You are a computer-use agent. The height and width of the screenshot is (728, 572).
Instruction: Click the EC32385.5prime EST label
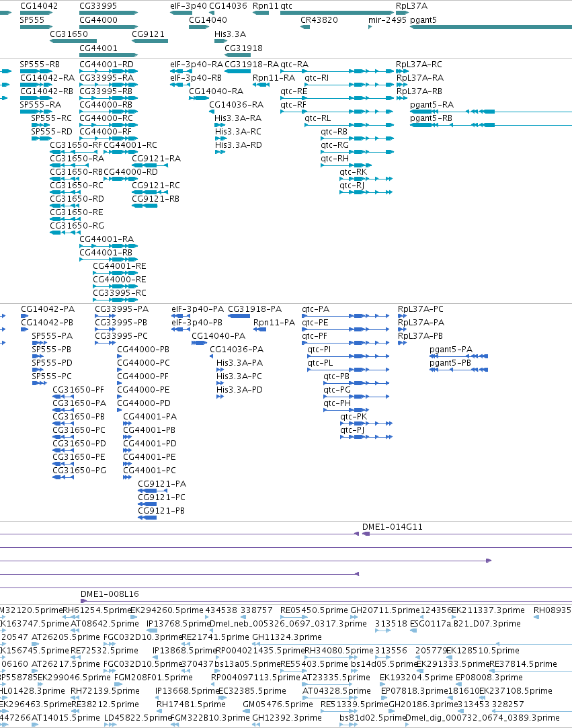tap(252, 691)
